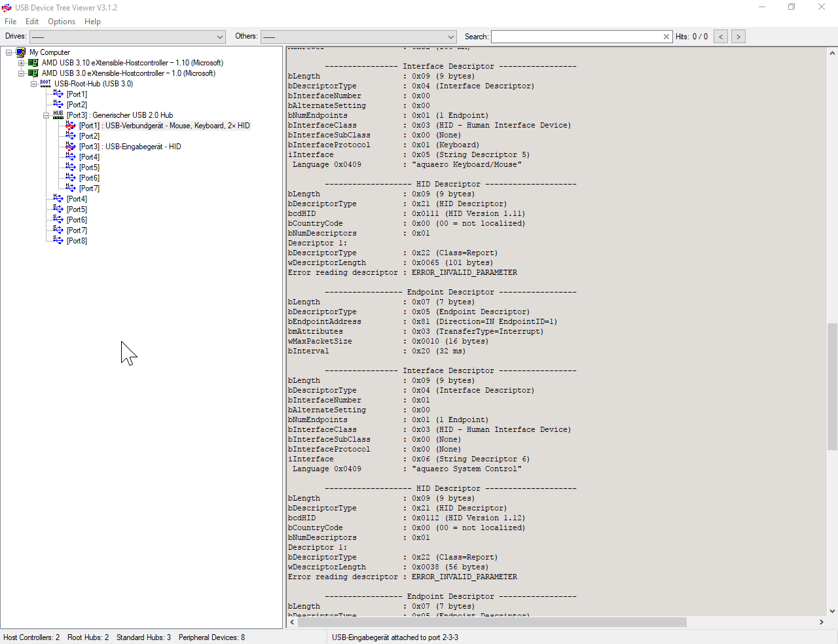The height and width of the screenshot is (644, 838).
Task: Click the AMD USB 3.10 host controller icon
Action: point(33,63)
